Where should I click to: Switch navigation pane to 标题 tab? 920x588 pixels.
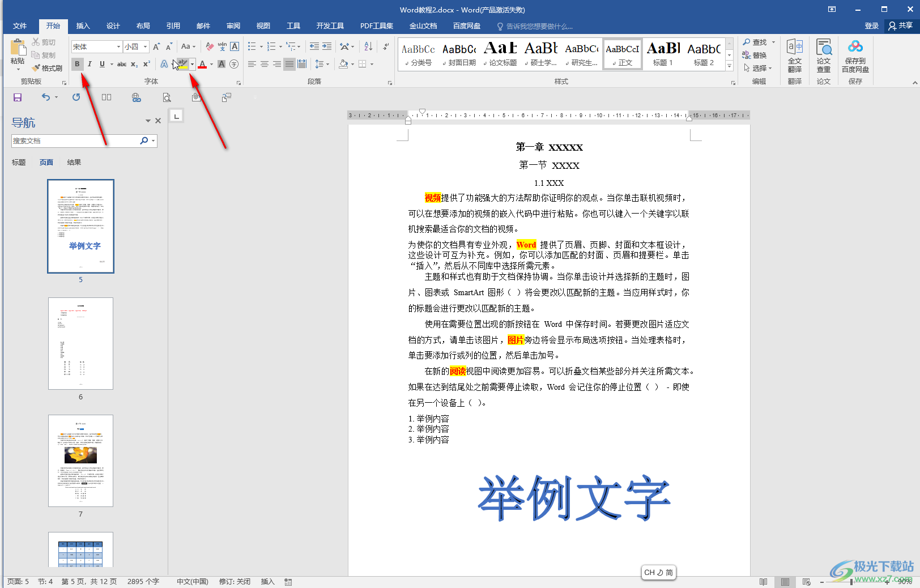click(x=19, y=163)
